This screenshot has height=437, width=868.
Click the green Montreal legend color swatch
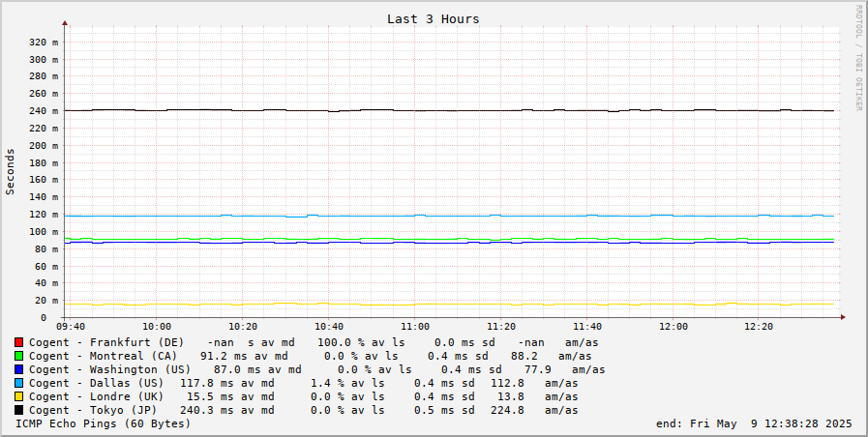18,356
